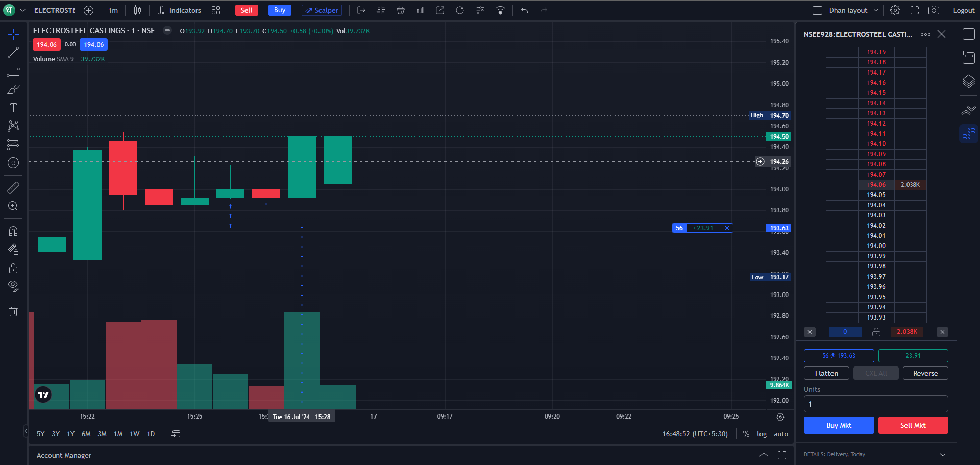Toggle the Scalper mode button
The image size is (980, 465).
(x=322, y=10)
